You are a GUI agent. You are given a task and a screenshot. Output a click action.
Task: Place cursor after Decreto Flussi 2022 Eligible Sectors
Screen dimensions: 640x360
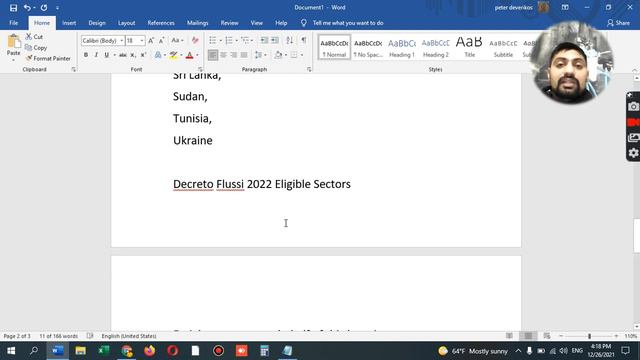click(351, 184)
